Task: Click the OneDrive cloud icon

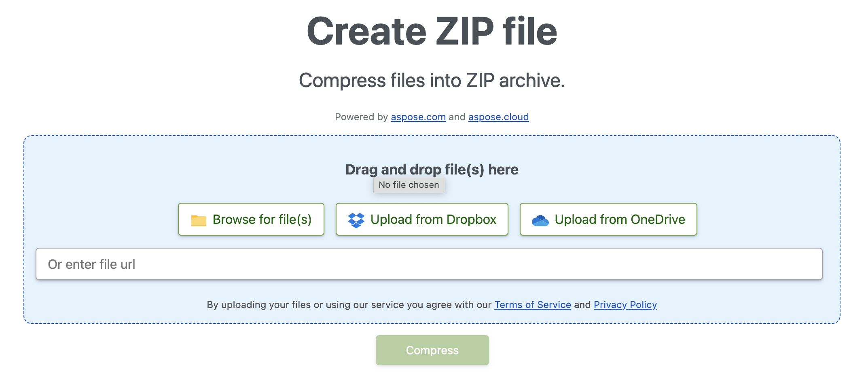Action: pos(540,220)
